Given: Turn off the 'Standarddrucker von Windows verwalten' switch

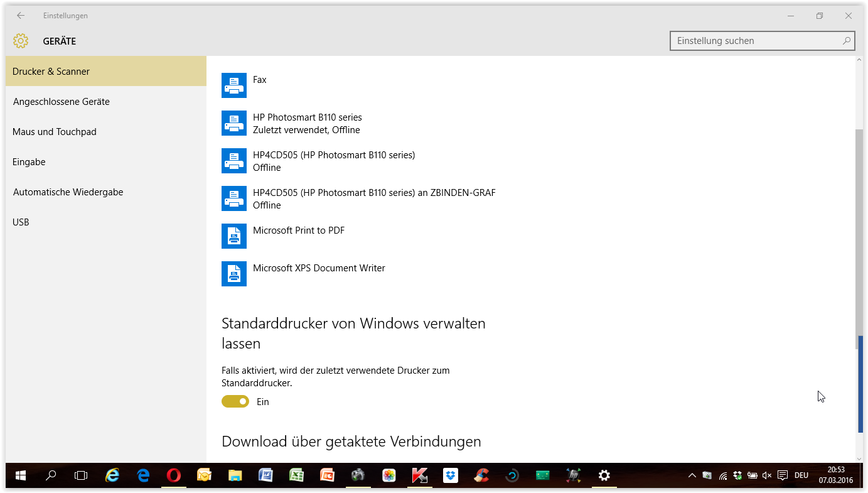Looking at the screenshot, I should coord(235,401).
